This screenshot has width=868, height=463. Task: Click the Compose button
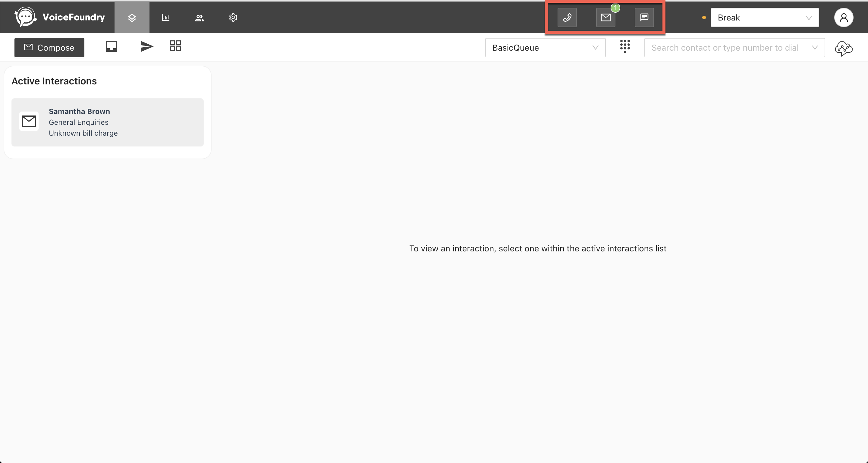pyautogui.click(x=49, y=48)
